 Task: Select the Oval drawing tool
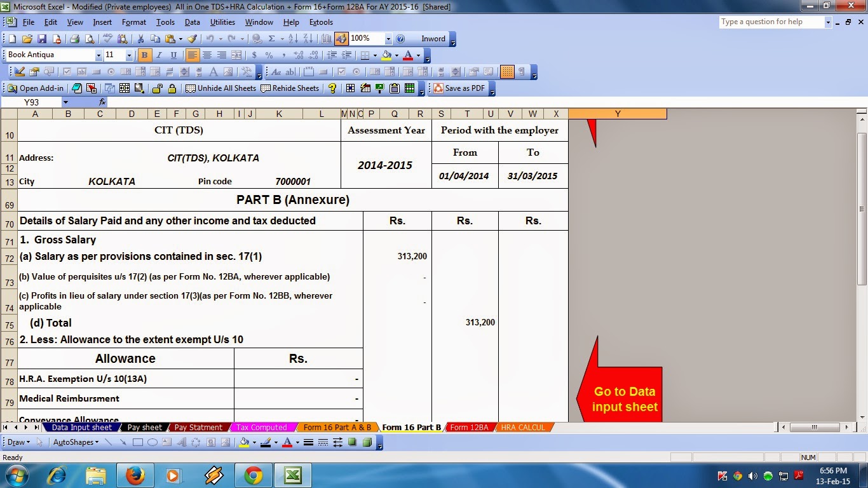[x=153, y=442]
